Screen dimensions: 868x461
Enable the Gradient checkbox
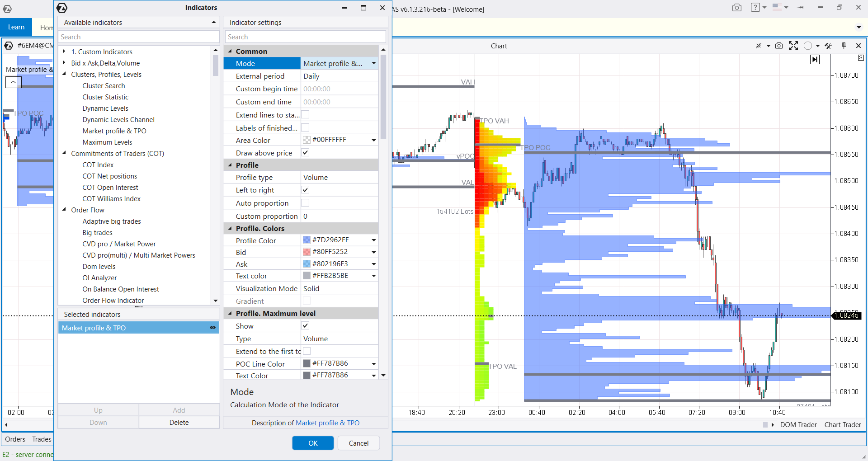(306, 301)
